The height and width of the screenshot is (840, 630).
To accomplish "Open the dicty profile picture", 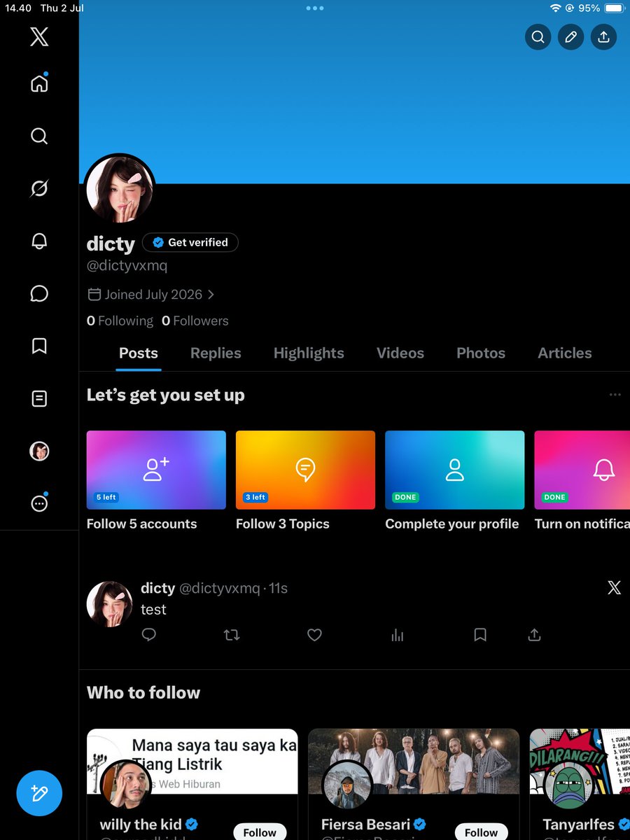I will 120,189.
